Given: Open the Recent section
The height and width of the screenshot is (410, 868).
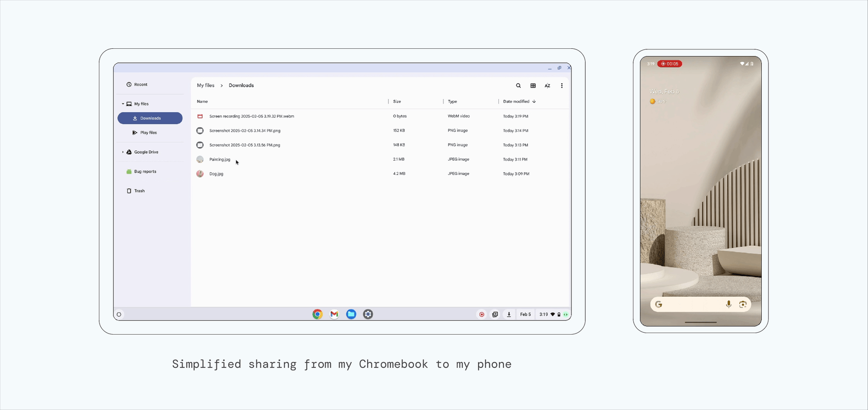Looking at the screenshot, I should (x=141, y=85).
